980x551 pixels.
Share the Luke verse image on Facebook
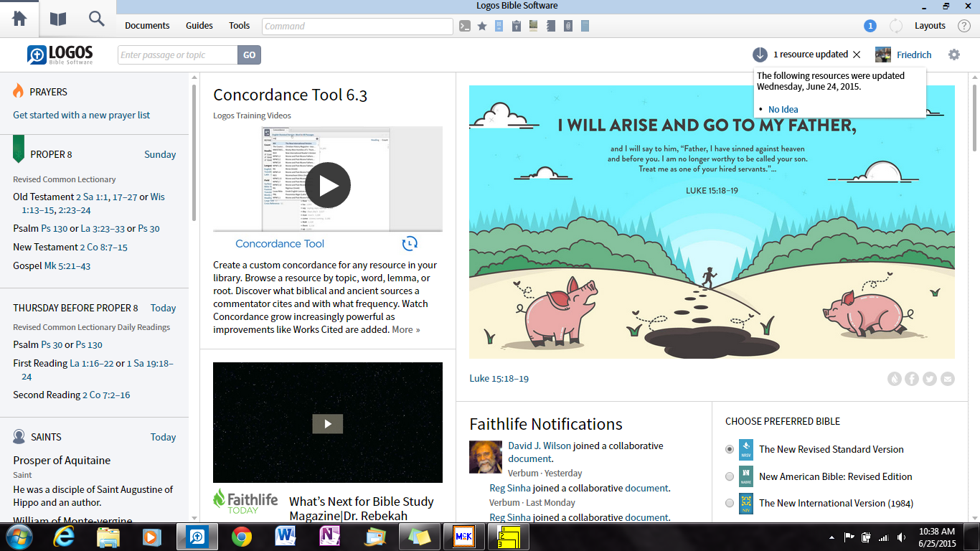[x=912, y=379]
